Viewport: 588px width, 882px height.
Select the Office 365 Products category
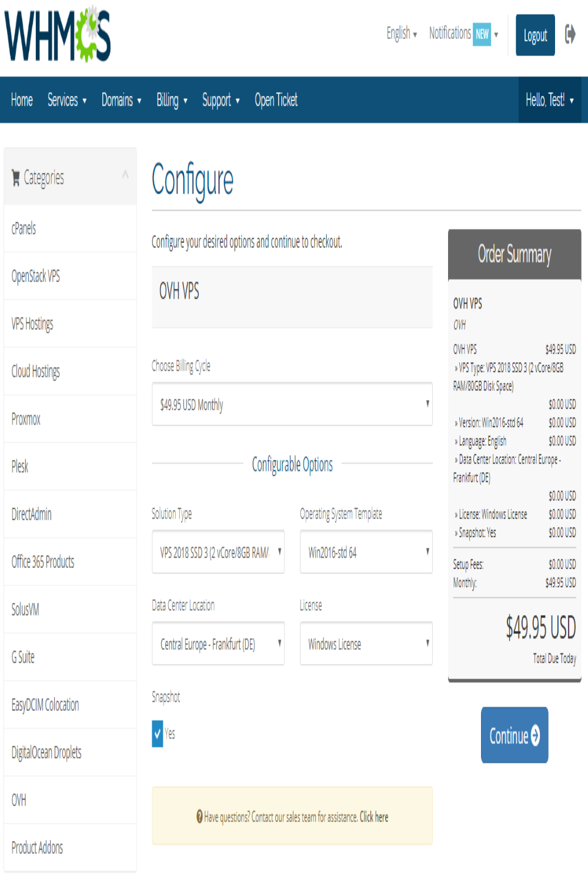pyautogui.click(x=70, y=562)
